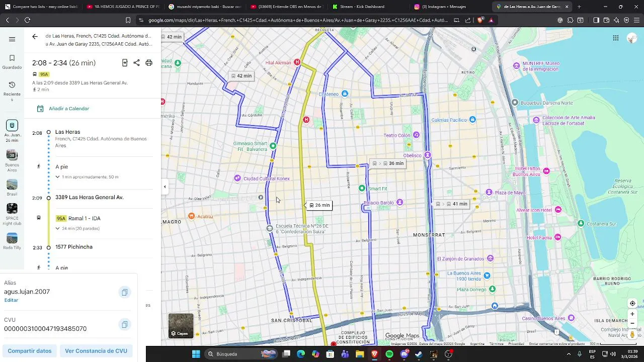
Task: Copy the CVU number
Action: 124,324
